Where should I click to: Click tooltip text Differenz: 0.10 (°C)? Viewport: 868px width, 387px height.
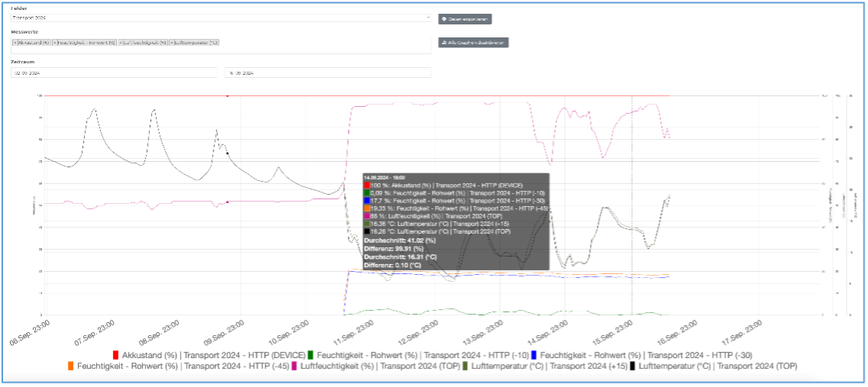(x=394, y=266)
